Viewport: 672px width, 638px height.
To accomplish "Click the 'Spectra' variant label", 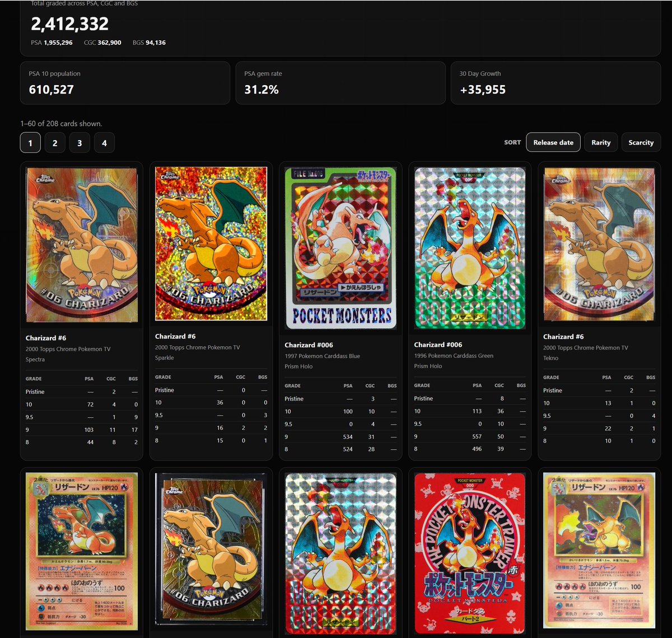I will tap(35, 360).
